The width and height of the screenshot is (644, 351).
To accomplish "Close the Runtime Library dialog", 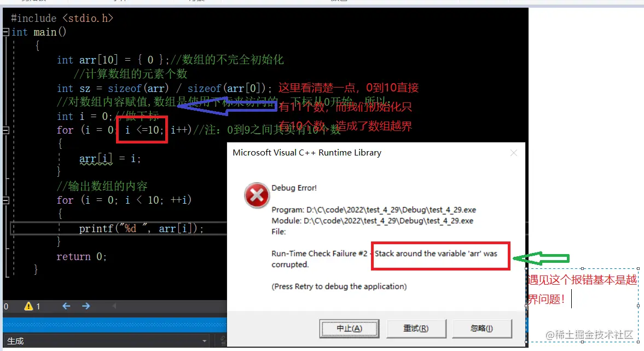I will tap(513, 153).
